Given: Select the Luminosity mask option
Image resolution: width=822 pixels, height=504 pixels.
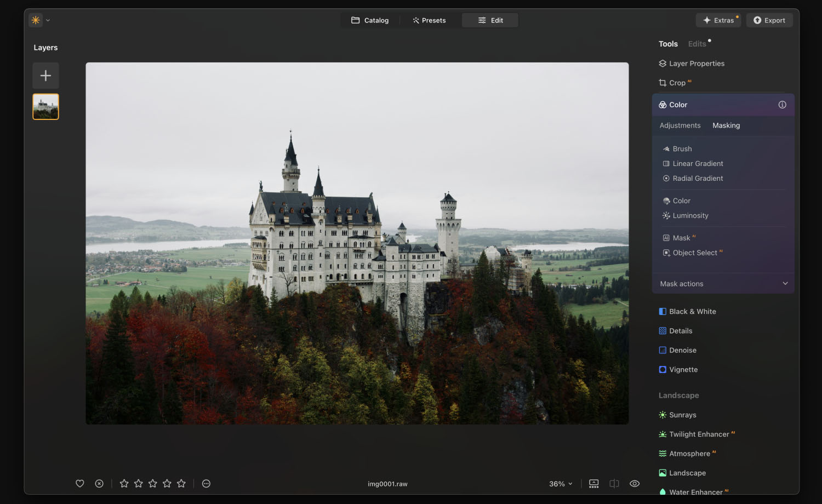Looking at the screenshot, I should [690, 216].
